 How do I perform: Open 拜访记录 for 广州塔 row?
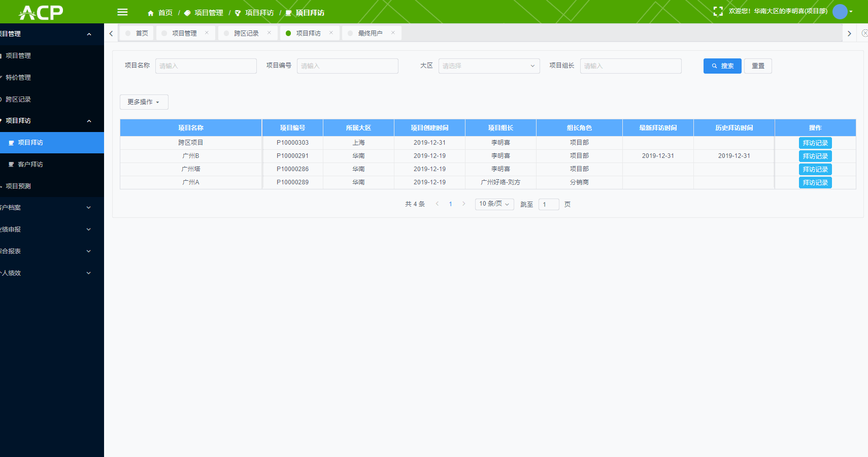[815, 170]
